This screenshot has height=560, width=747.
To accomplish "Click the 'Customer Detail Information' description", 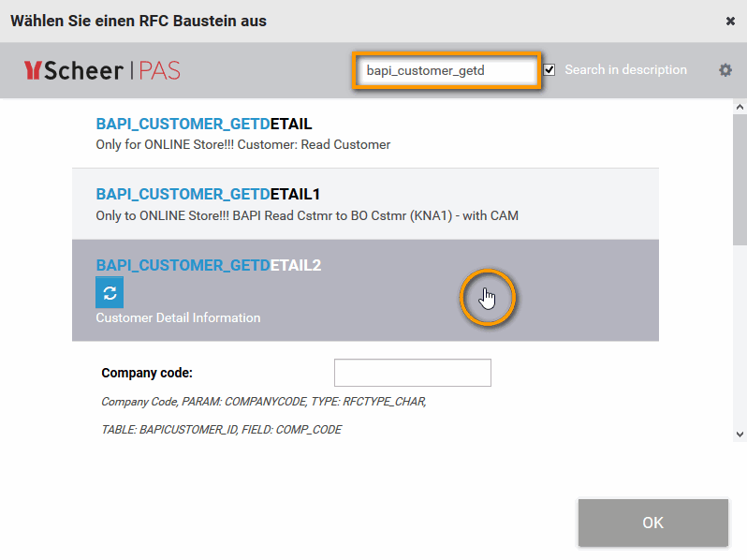I will (178, 317).
